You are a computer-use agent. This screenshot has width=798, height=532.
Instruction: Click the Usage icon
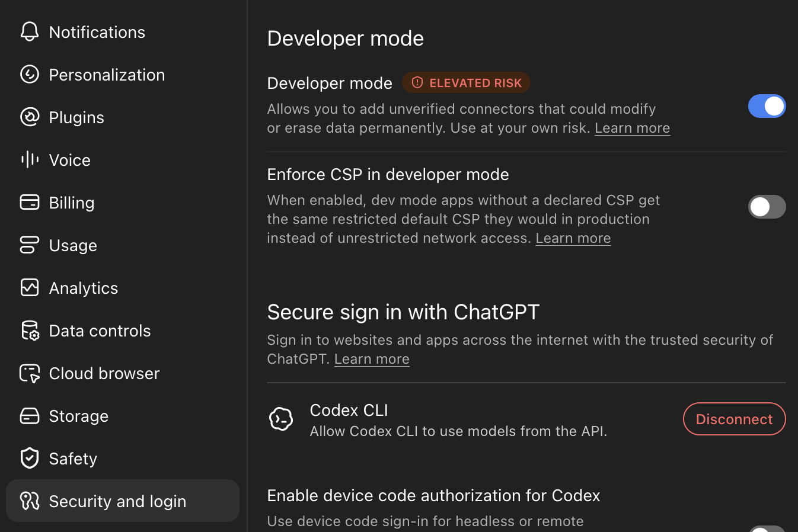coord(30,245)
